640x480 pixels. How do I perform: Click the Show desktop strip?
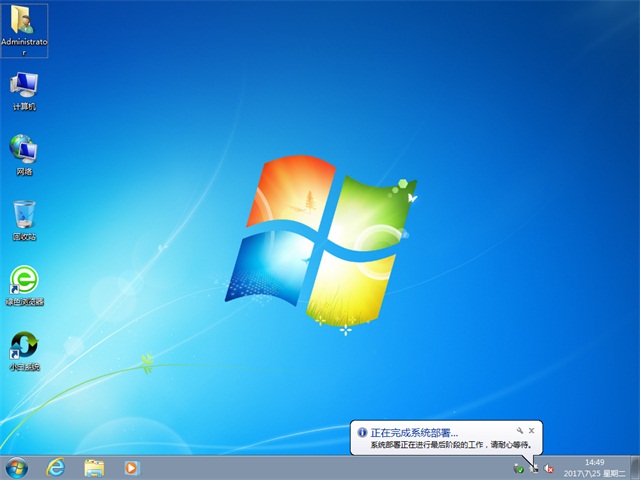(x=635, y=468)
